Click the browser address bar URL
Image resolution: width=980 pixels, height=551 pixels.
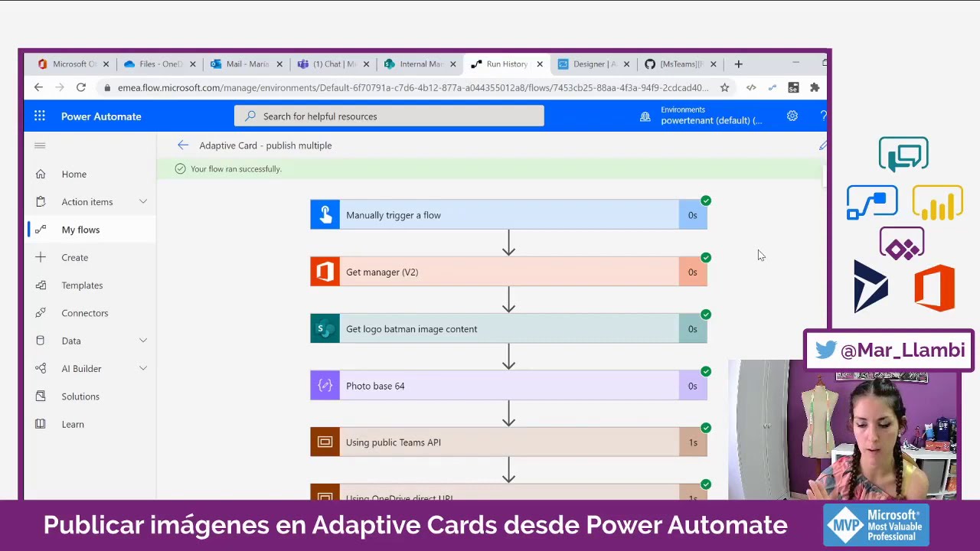point(413,88)
